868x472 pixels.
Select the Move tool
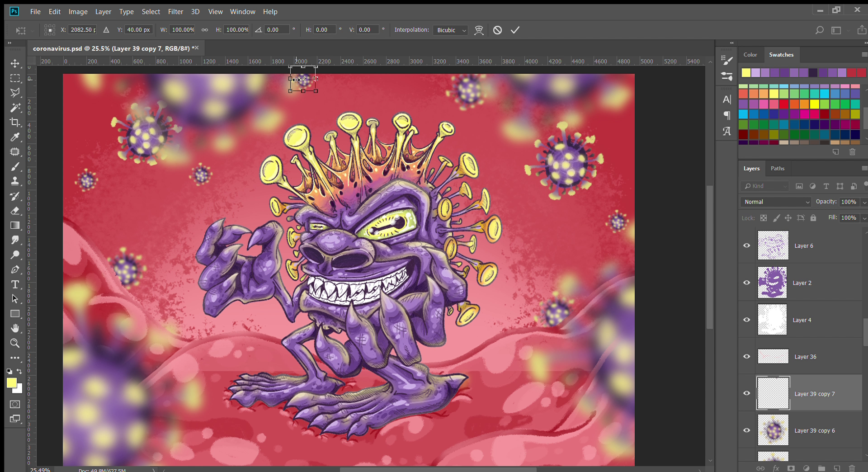pyautogui.click(x=15, y=64)
